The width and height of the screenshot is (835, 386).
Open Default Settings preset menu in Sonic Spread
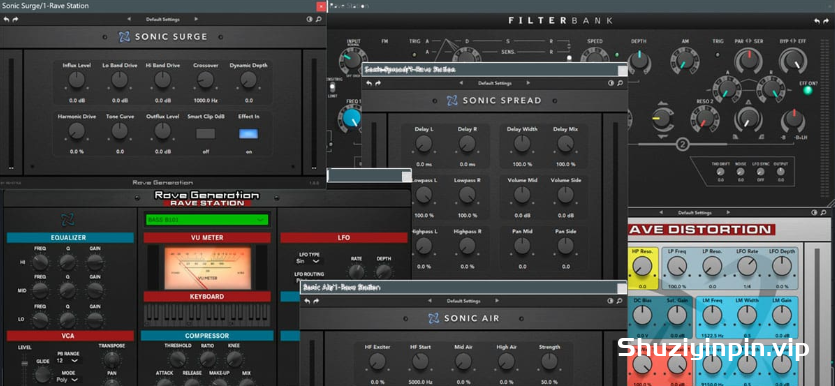point(495,83)
